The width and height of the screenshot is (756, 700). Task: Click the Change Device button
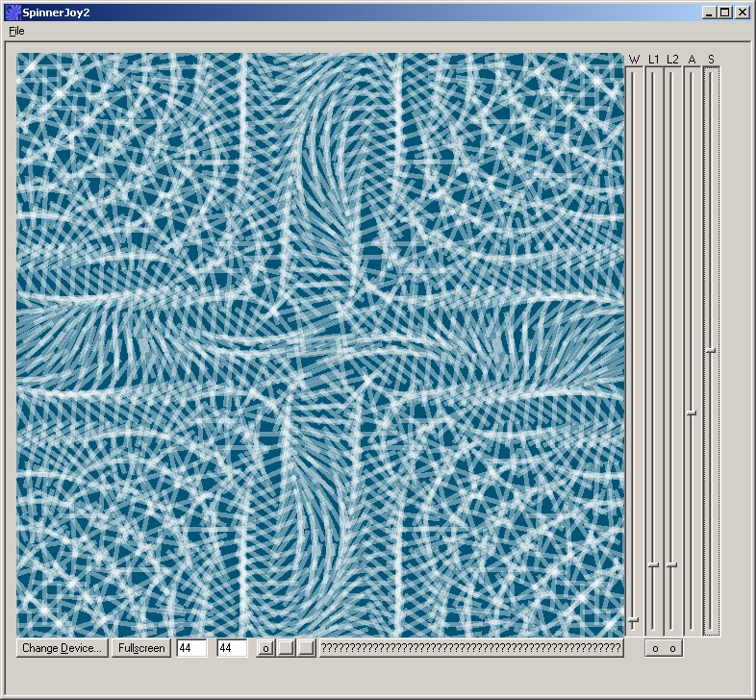pyautogui.click(x=63, y=648)
